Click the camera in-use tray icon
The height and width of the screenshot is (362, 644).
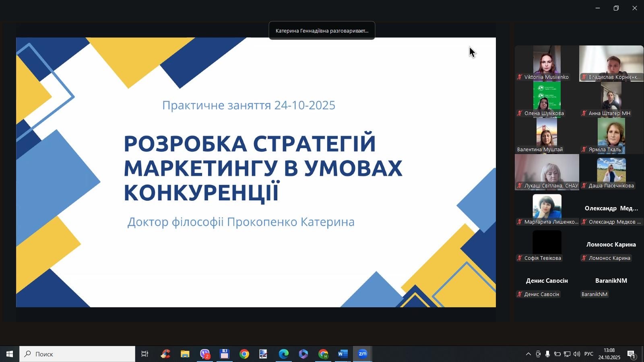pos(538,354)
